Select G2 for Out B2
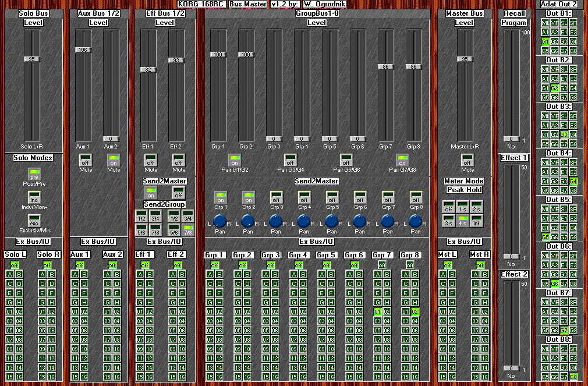 [x=555, y=88]
